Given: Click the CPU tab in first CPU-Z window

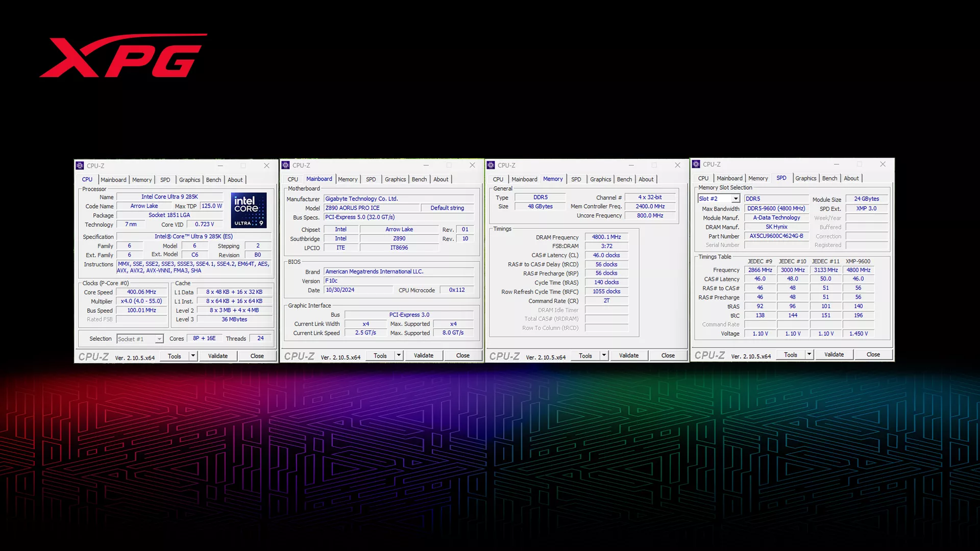Looking at the screenshot, I should 87,179.
